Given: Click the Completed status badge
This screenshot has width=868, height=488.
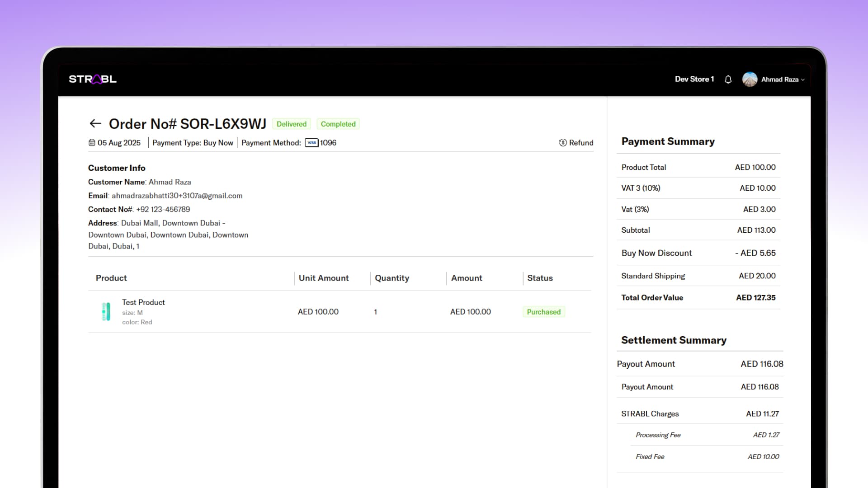Looking at the screenshot, I should [x=338, y=124].
